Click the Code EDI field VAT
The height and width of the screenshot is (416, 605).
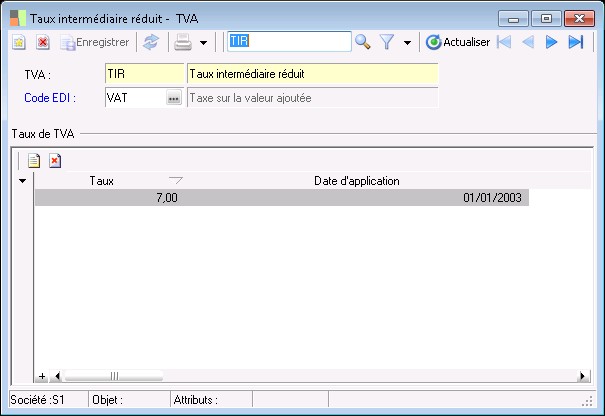click(135, 98)
